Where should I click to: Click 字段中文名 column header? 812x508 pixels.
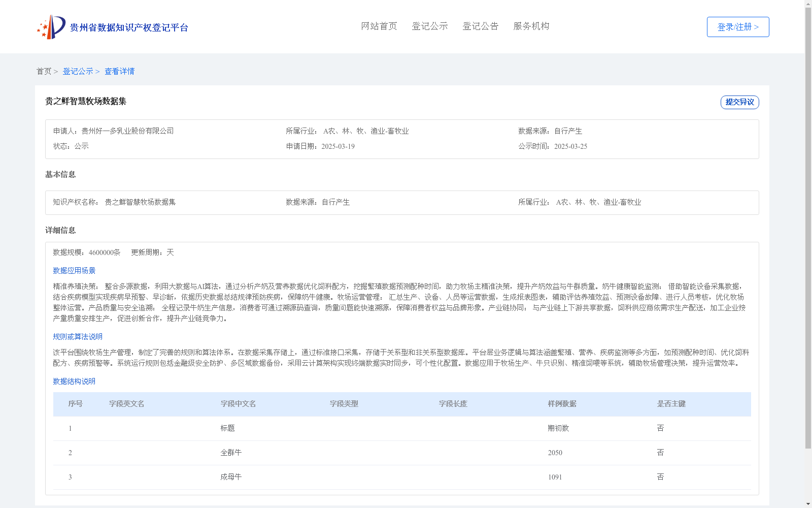click(x=238, y=404)
